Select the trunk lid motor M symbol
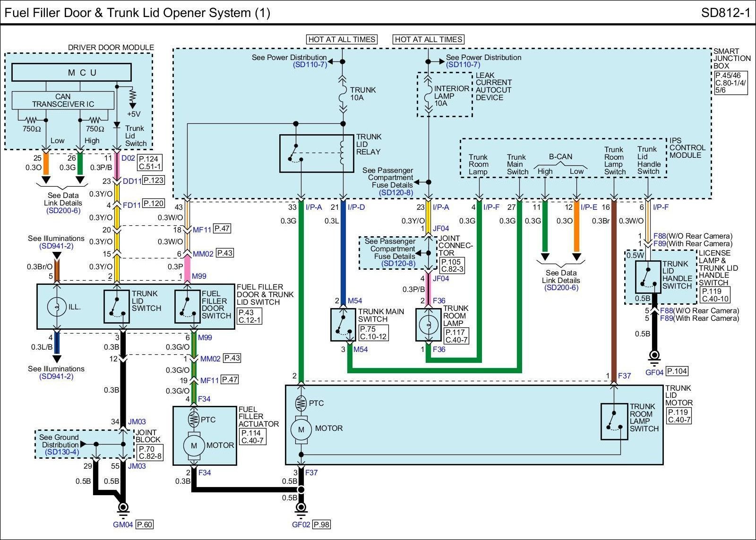Viewport: 756px width, 540px height. tap(301, 429)
